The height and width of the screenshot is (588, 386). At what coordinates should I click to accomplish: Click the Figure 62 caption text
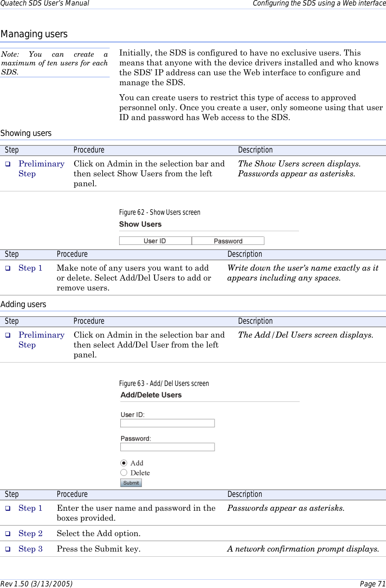[160, 212]
